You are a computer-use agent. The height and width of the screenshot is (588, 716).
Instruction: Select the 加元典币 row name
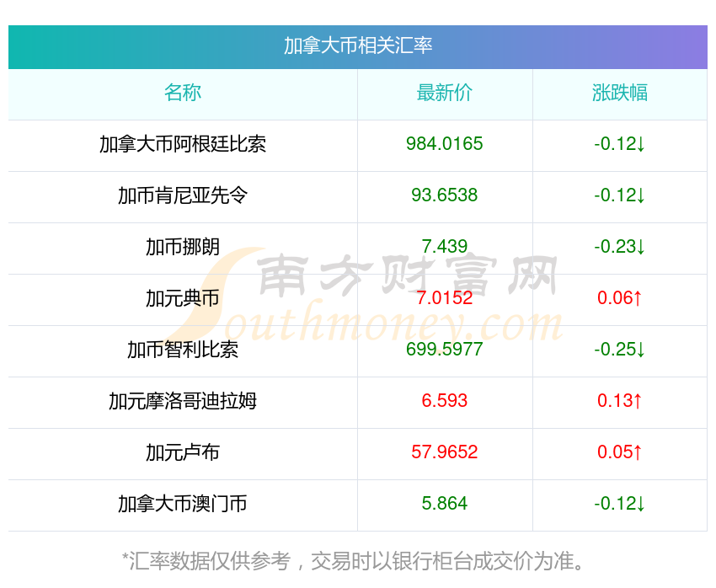[183, 298]
